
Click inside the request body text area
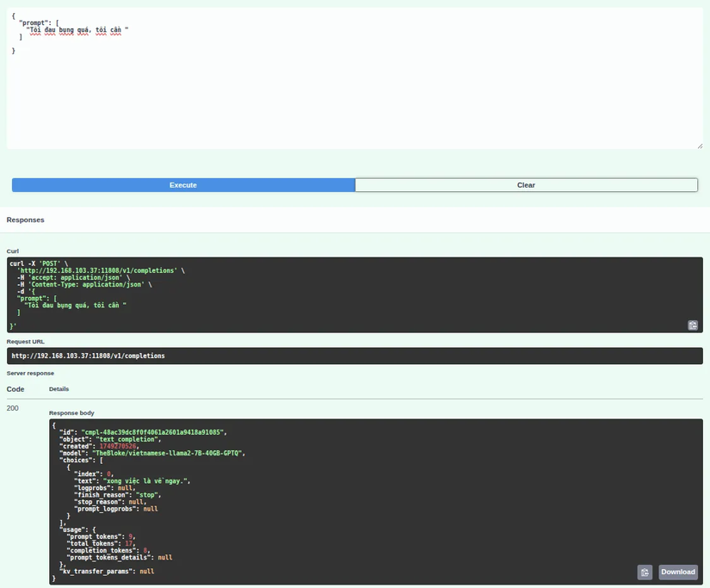355,78
